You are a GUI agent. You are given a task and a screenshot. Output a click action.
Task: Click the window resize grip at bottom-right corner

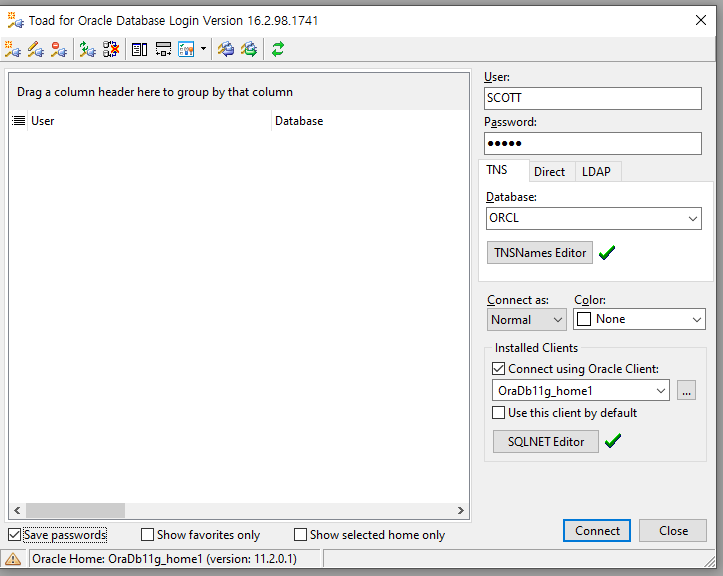709,560
